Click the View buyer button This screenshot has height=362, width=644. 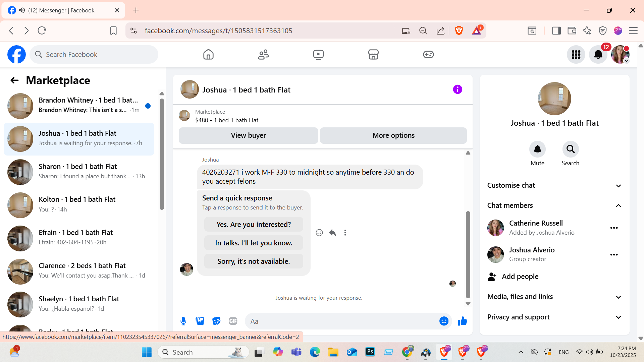(x=248, y=135)
